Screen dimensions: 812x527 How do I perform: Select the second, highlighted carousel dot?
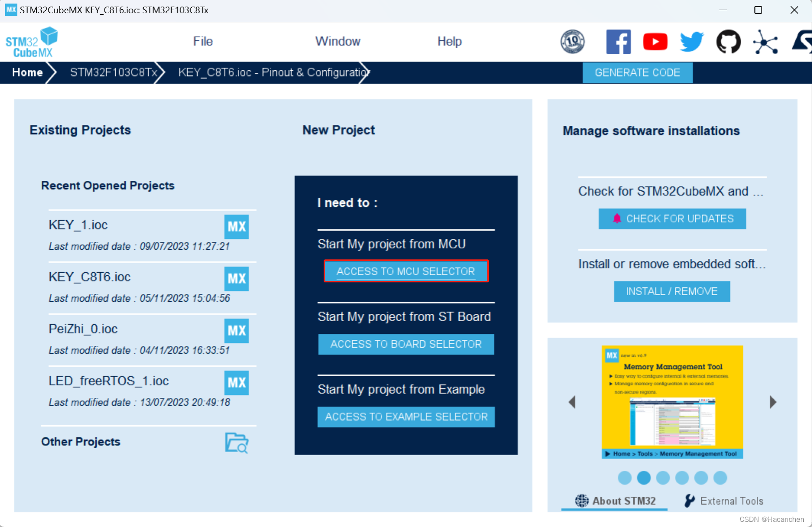point(644,478)
